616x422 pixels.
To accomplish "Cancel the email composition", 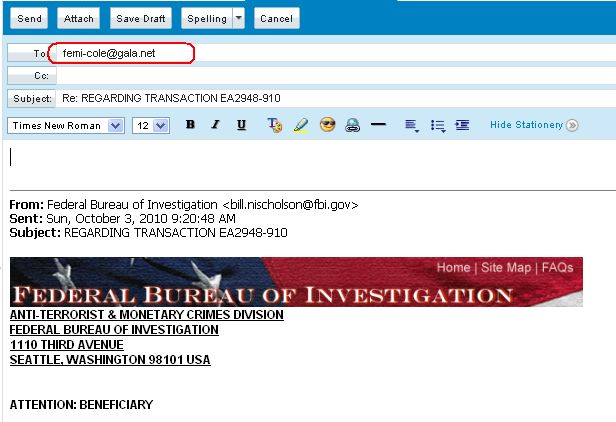I will (277, 18).
